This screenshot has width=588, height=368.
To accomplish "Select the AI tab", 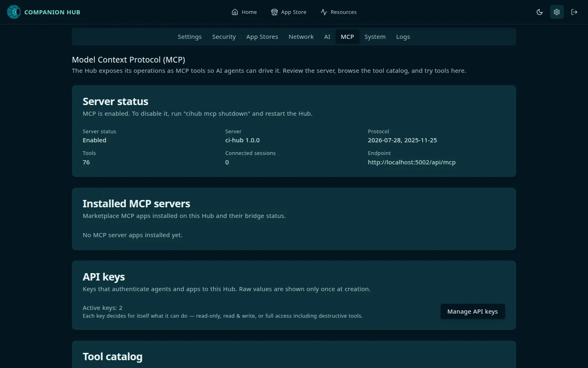I will pyautogui.click(x=327, y=37).
